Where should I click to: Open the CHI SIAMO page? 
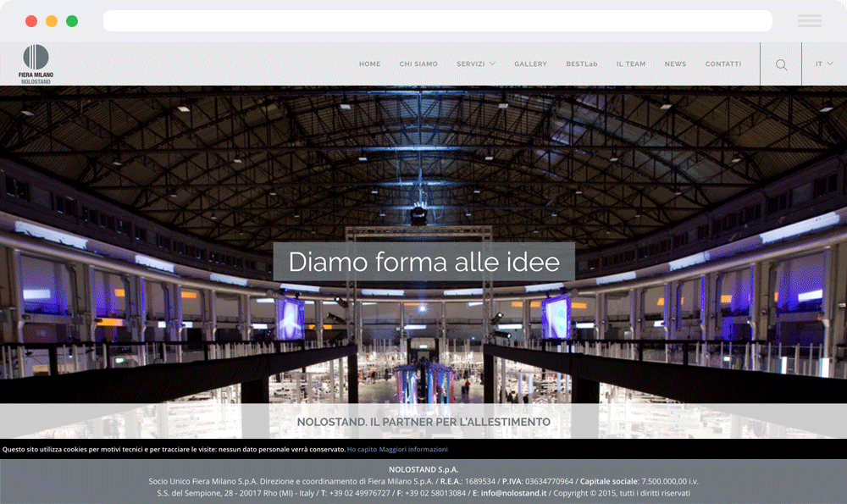point(418,64)
